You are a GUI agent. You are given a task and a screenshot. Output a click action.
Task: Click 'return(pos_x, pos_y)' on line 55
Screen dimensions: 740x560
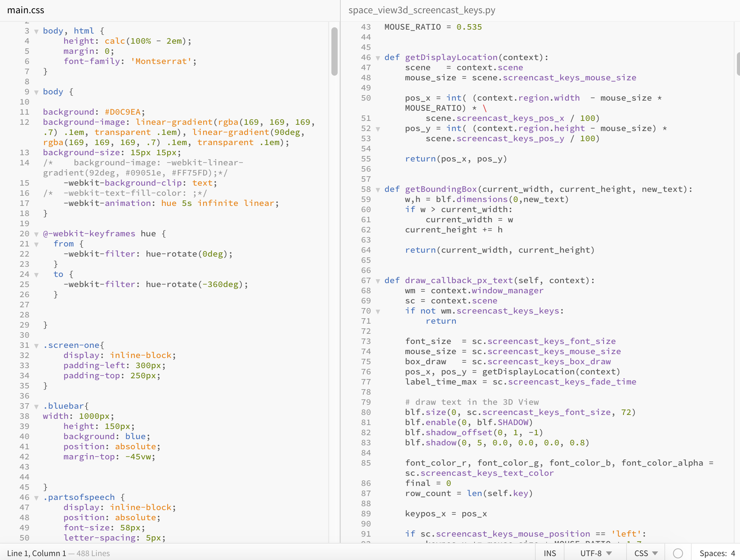(456, 159)
